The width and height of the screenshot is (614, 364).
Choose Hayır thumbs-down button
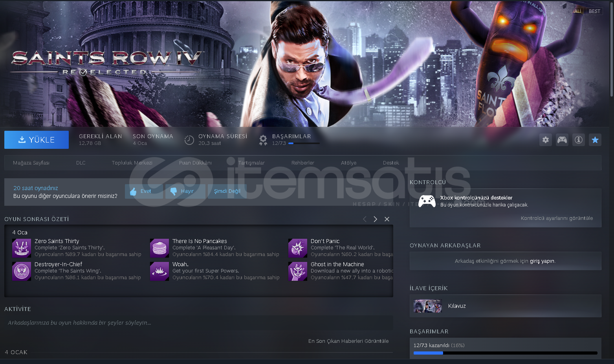185,191
